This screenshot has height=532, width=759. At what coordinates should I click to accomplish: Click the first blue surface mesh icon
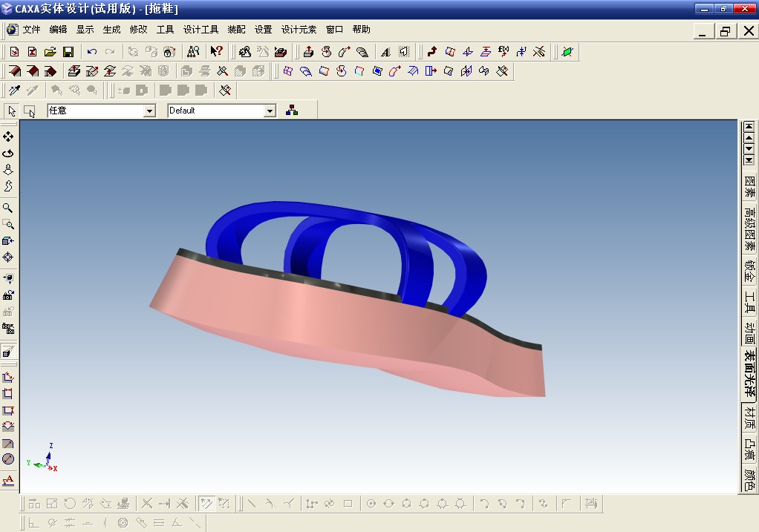287,71
